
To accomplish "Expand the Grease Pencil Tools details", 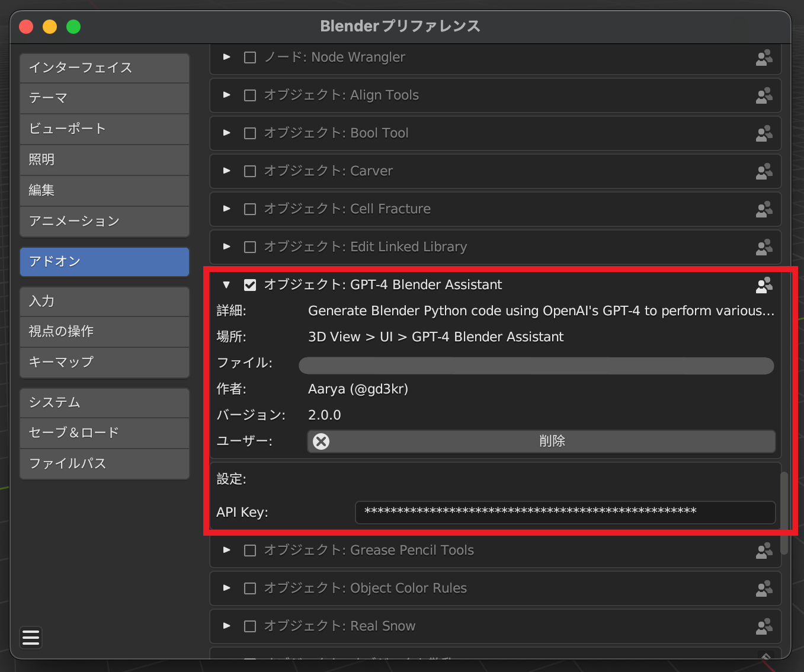I will 226,550.
